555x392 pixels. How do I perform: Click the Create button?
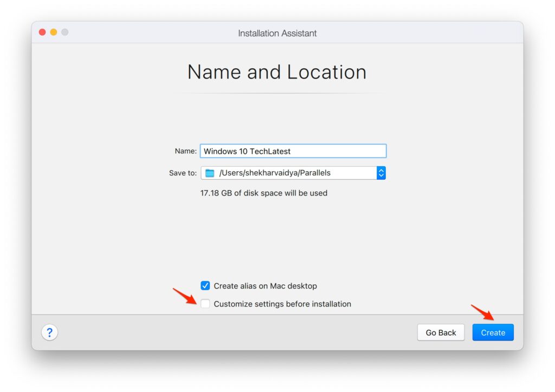pyautogui.click(x=493, y=332)
